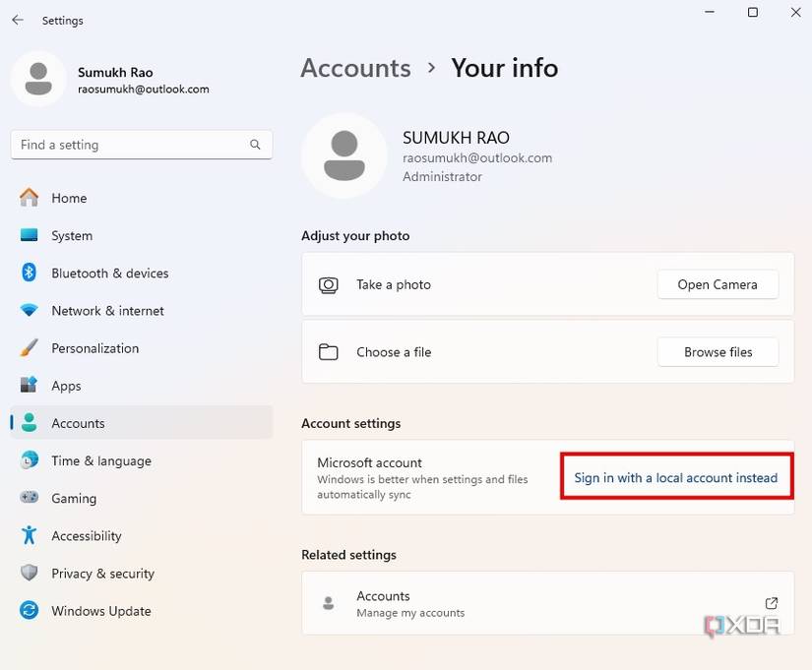Open the System settings page

click(x=72, y=236)
